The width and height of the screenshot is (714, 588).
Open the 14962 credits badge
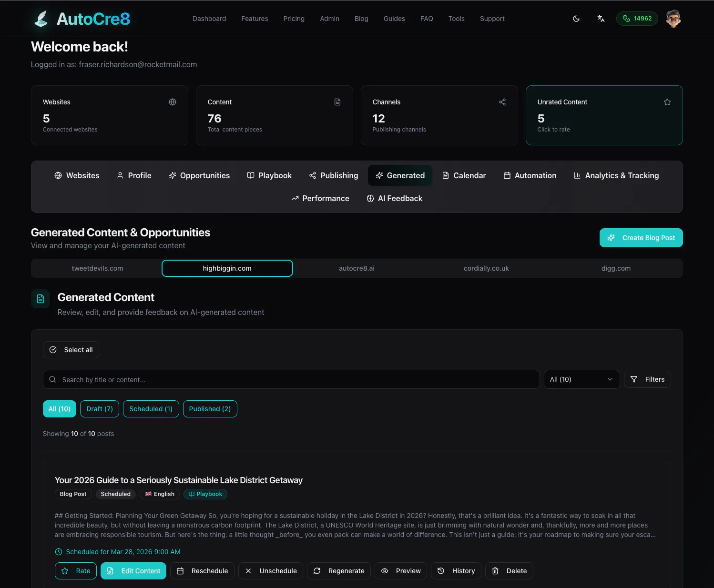click(x=637, y=19)
